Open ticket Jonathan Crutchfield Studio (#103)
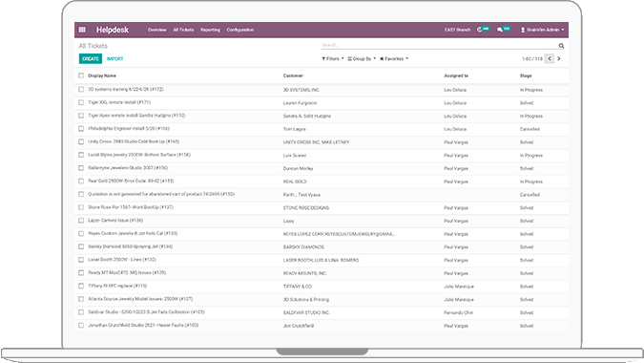 tap(143, 325)
